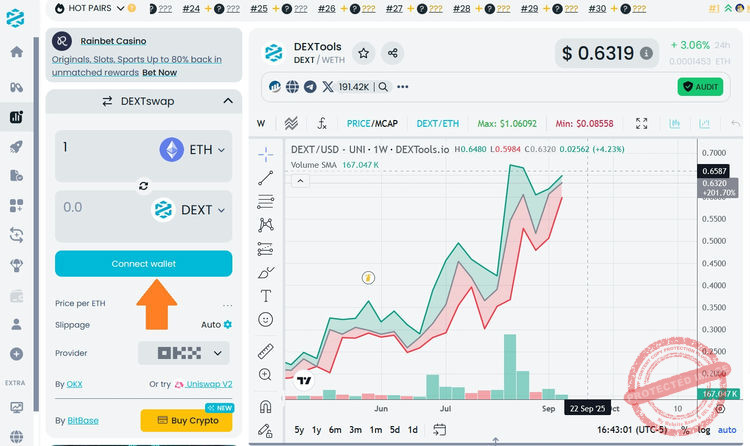Select the brush drawing tool
The height and width of the screenshot is (446, 750).
click(x=266, y=272)
